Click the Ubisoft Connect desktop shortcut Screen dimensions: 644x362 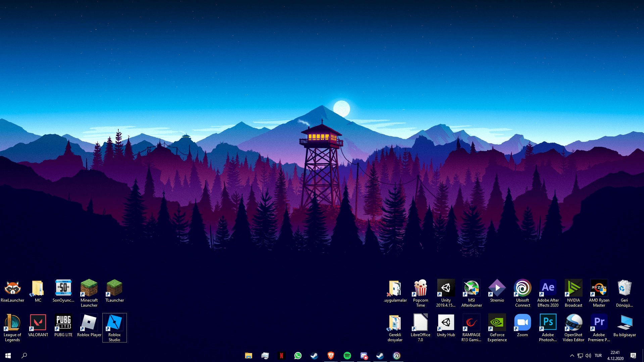[x=523, y=293]
